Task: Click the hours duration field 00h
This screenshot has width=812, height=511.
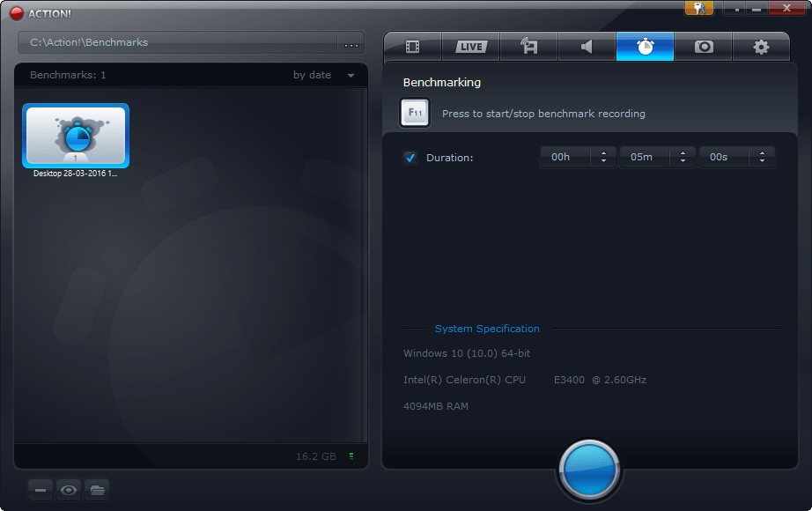Action: tap(565, 157)
